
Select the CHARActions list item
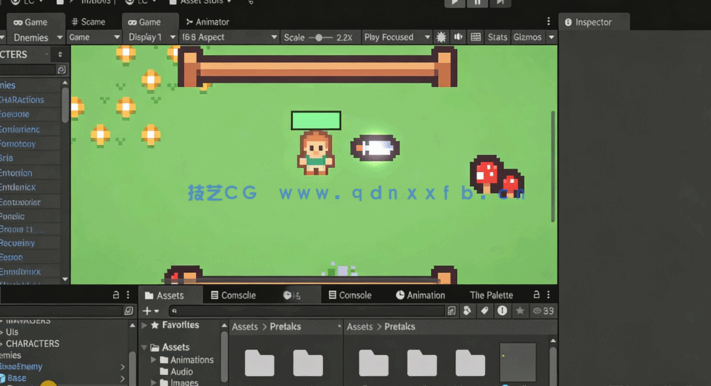coord(22,100)
